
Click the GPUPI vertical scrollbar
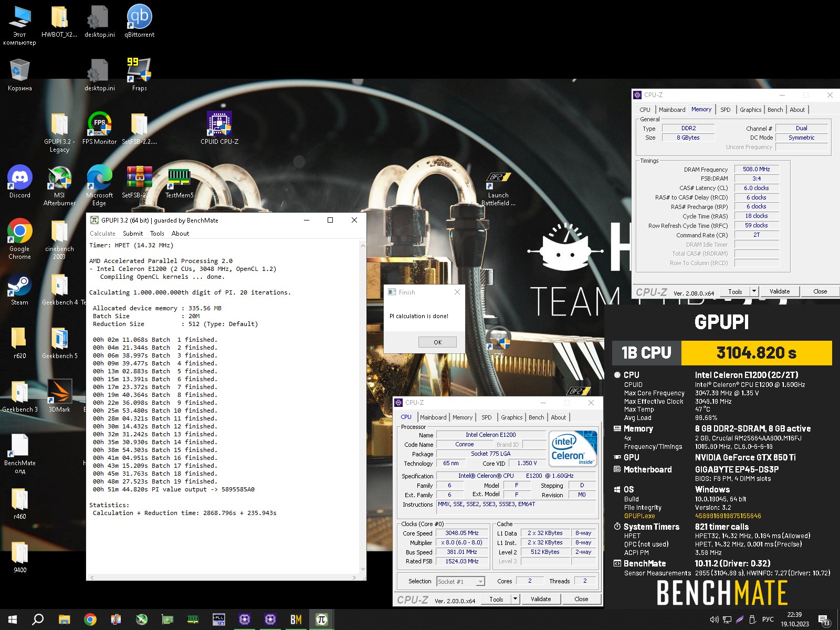point(362,407)
